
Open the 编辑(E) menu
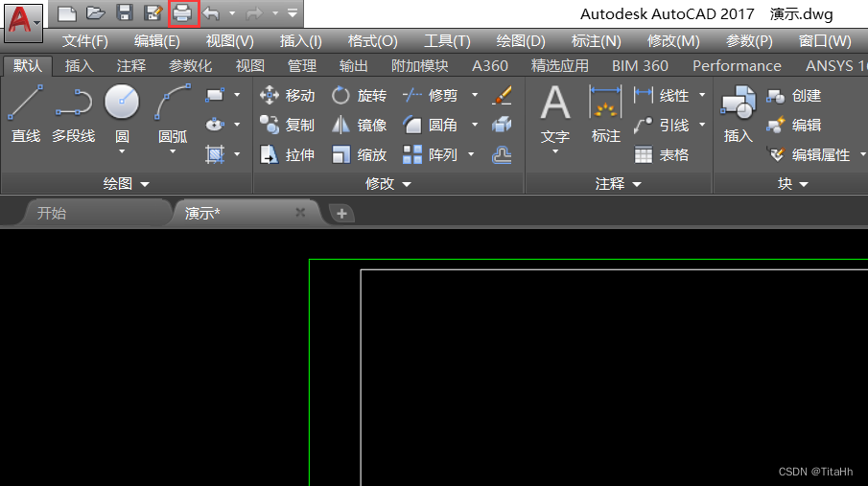coord(156,41)
